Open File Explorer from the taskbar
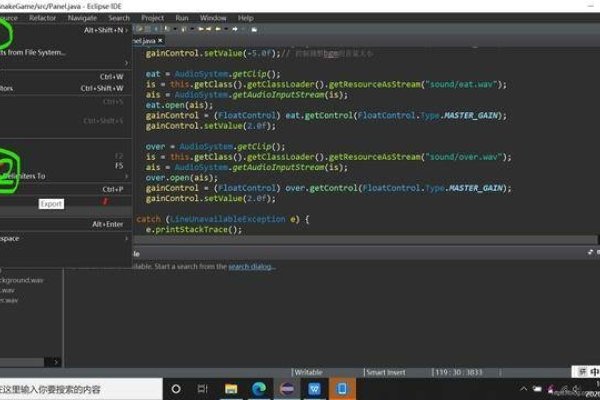Image resolution: width=600 pixels, height=400 pixels. coord(231,388)
